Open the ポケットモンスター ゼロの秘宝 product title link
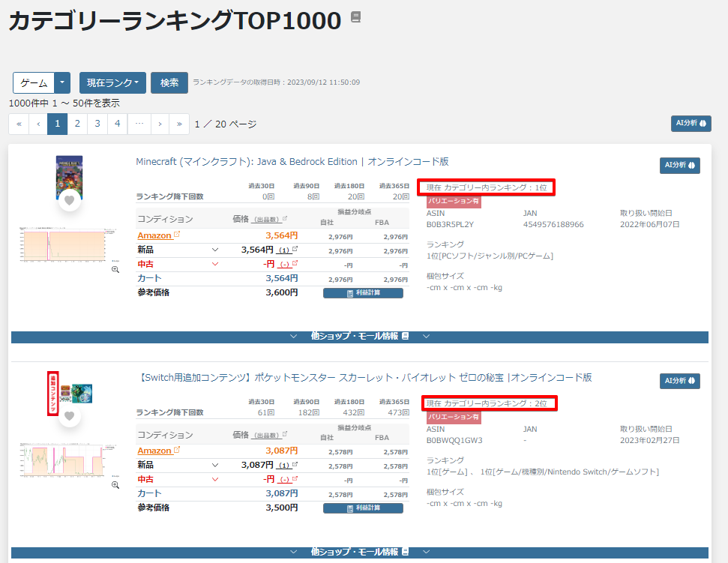The image size is (728, 563). point(364,377)
